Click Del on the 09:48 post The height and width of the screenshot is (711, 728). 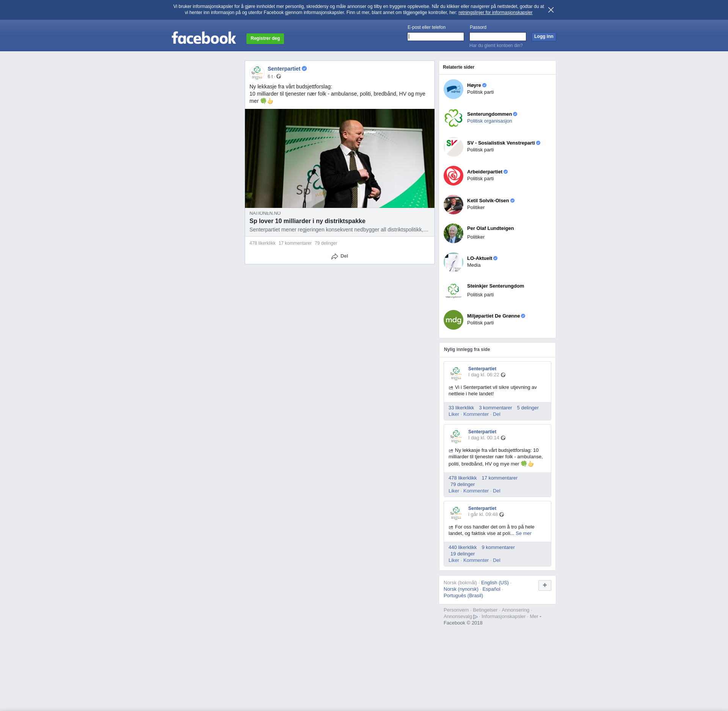pyautogui.click(x=496, y=560)
